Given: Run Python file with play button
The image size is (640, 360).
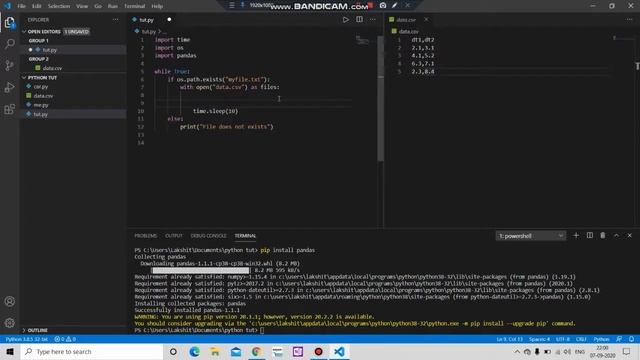Looking at the screenshot, I should (x=346, y=20).
